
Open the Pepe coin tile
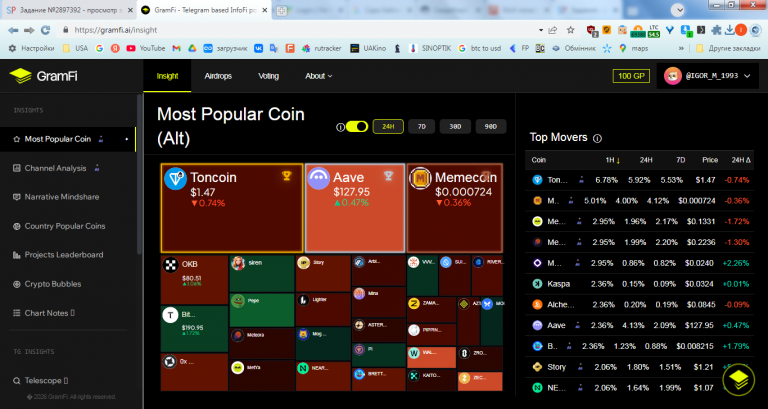coord(262,310)
